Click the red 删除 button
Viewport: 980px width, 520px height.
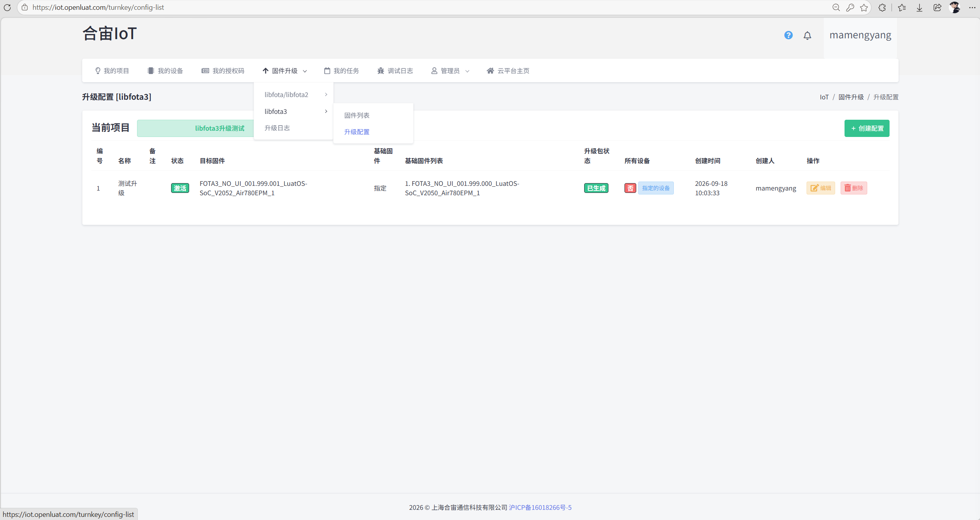pyautogui.click(x=854, y=188)
